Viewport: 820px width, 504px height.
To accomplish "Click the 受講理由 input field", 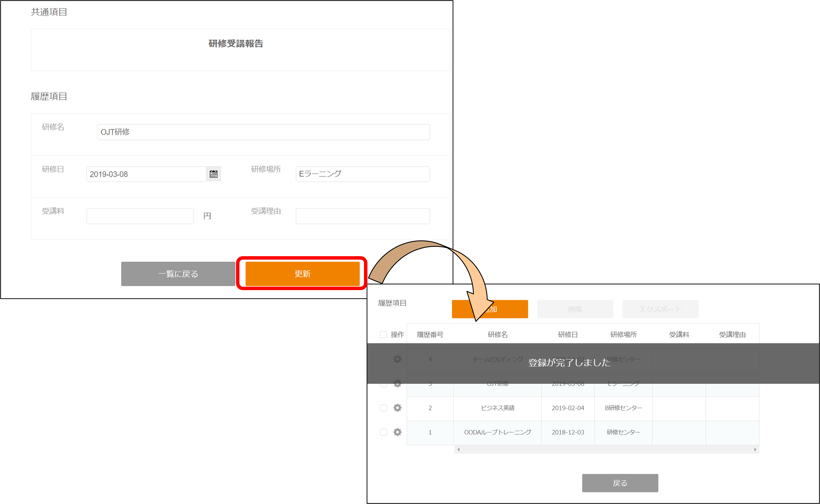I will [362, 216].
